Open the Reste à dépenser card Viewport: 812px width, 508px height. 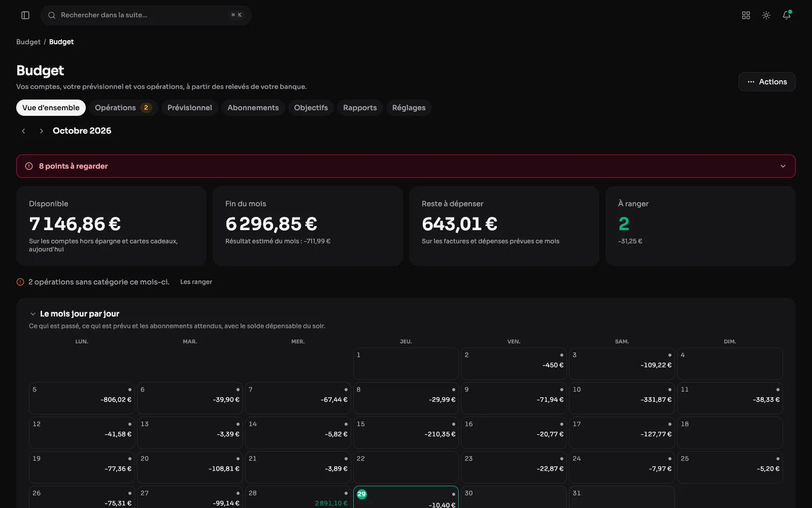(504, 226)
